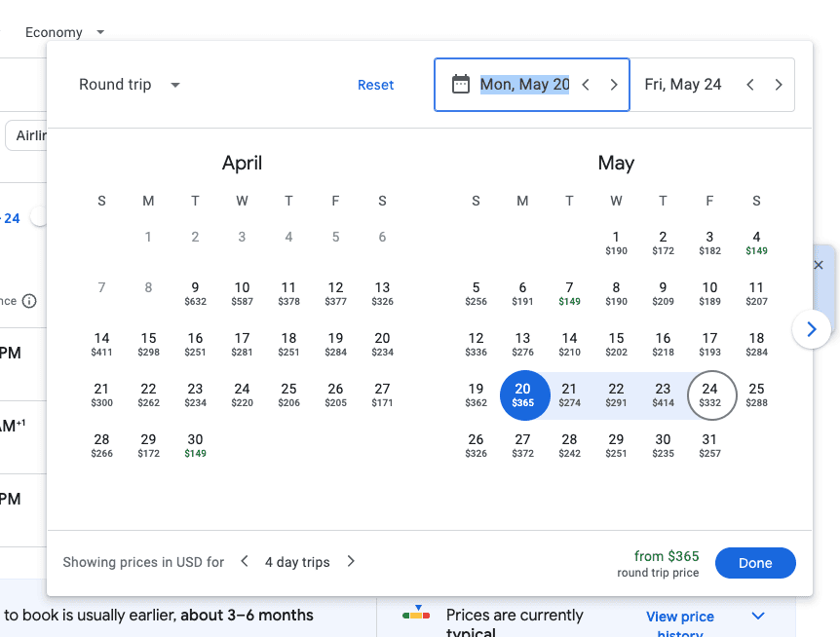Click the Mon, May 20 departure field
The image size is (840, 637).
524,85
